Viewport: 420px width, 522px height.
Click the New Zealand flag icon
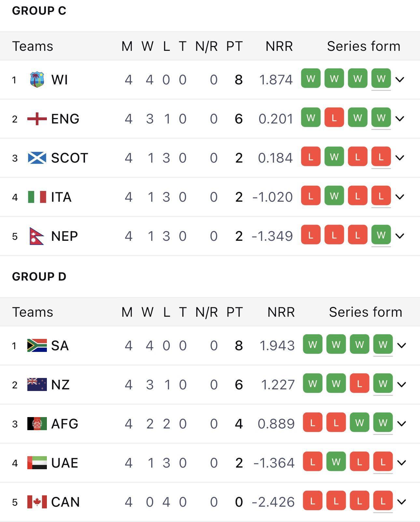click(x=37, y=384)
